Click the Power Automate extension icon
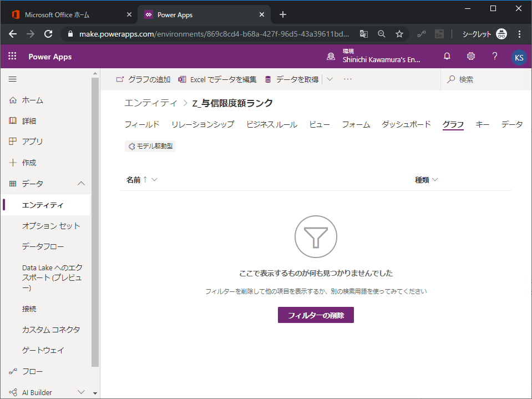This screenshot has height=399, width=532. (x=422, y=34)
